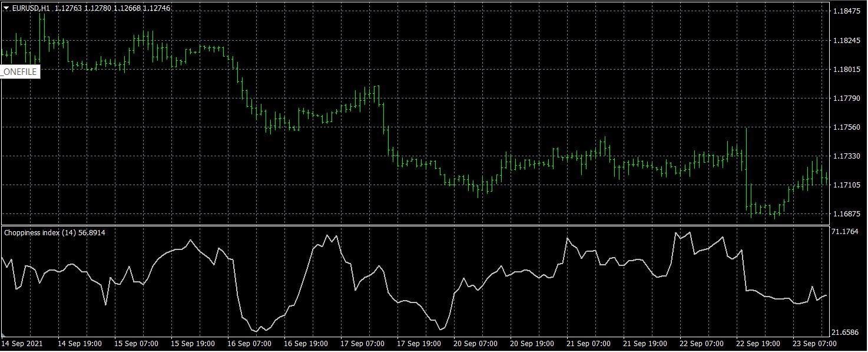
Task: Click the 16 Sep 19:00 time label
Action: pos(306,344)
